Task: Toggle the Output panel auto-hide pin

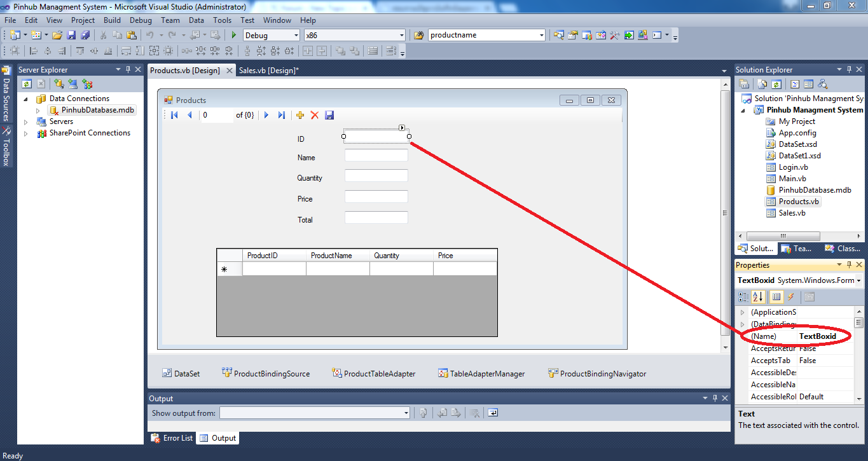Action: tap(715, 399)
